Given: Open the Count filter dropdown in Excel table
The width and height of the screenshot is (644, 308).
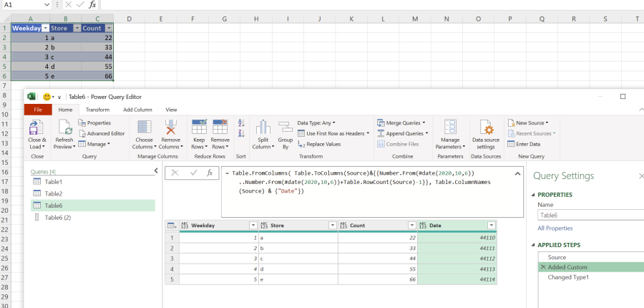Looking at the screenshot, I should [x=109, y=29].
